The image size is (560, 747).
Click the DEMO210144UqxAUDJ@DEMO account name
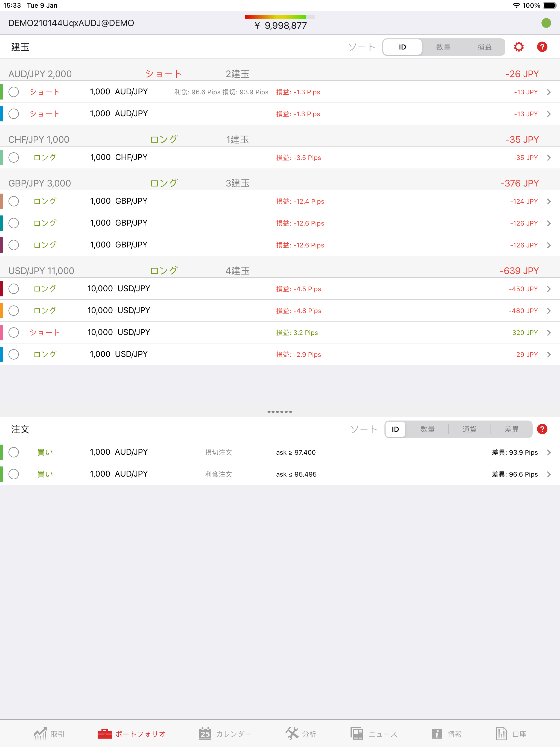(70, 23)
